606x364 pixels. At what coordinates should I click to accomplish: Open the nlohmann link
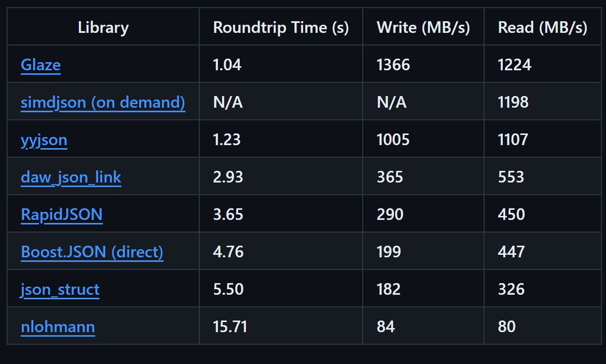click(x=58, y=327)
